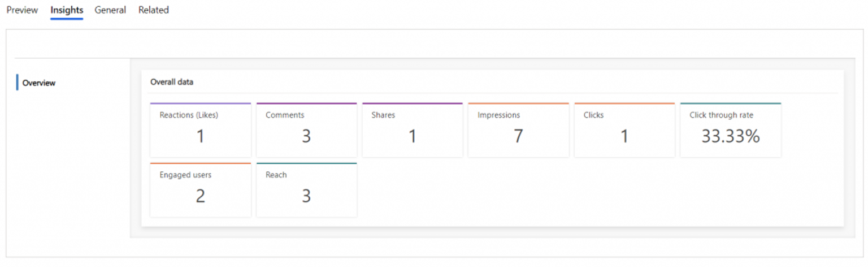Select Overview in the left sidebar
The height and width of the screenshot is (268, 868).
click(39, 83)
